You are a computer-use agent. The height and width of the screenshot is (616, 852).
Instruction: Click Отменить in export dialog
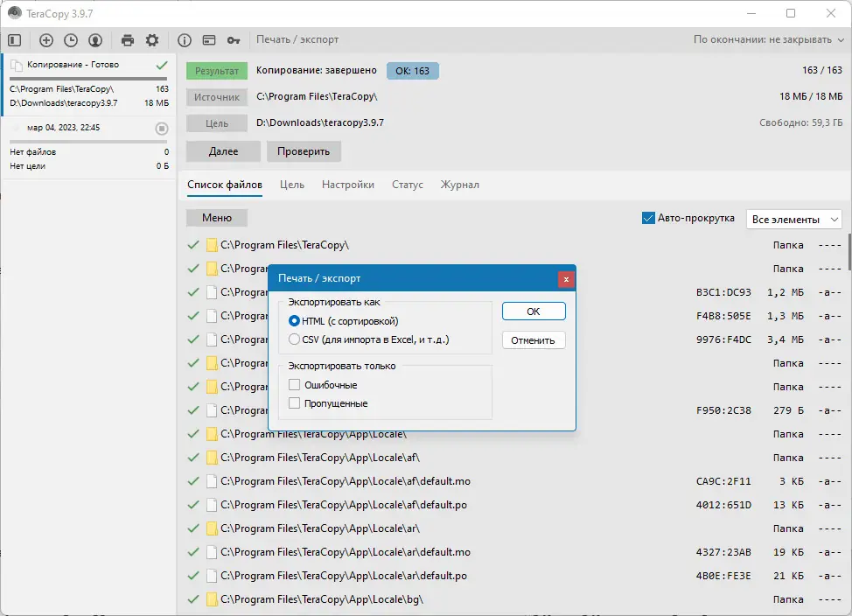tap(534, 340)
